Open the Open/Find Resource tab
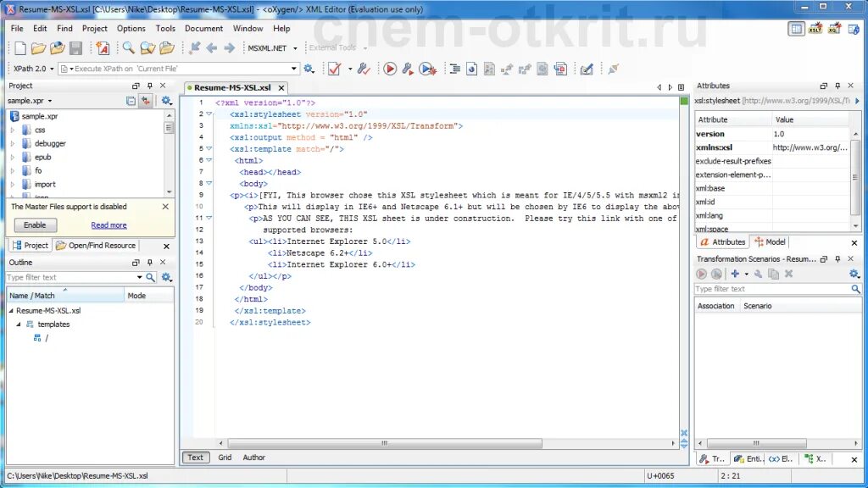The image size is (868, 488). point(96,245)
